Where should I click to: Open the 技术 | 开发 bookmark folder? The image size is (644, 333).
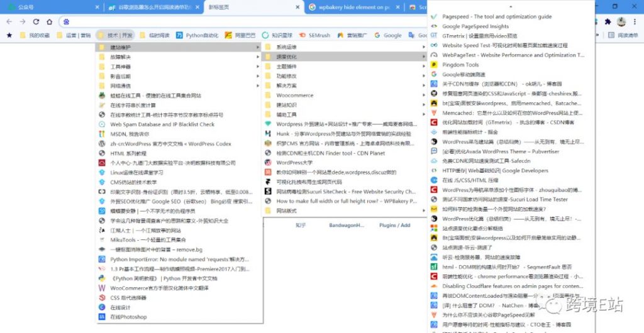[x=115, y=35]
